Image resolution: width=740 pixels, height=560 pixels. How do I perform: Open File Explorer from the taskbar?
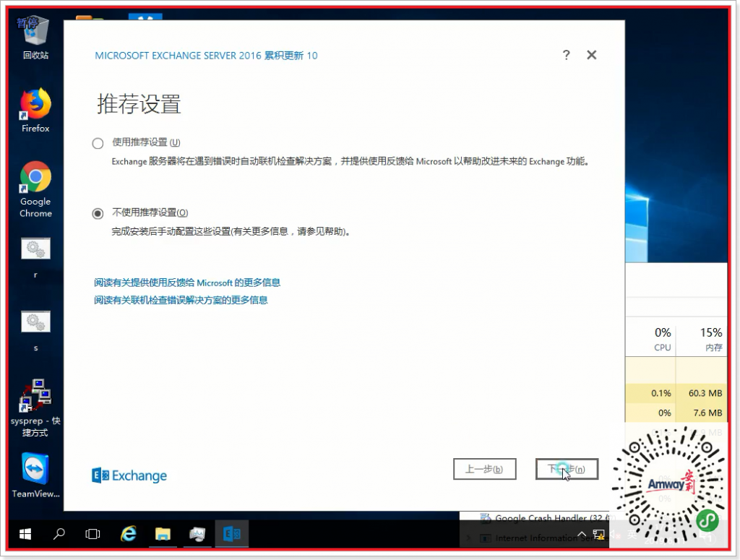point(163,533)
